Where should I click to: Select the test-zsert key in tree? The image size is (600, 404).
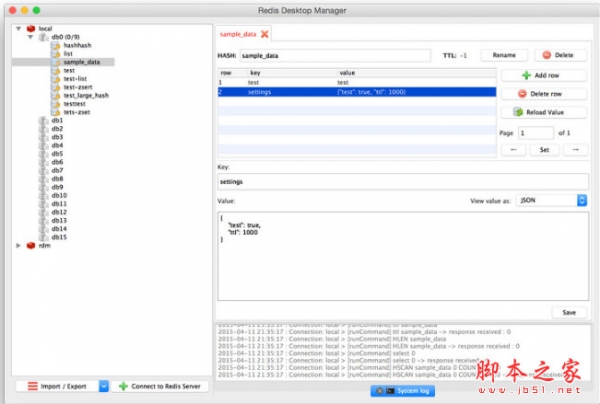pos(78,87)
